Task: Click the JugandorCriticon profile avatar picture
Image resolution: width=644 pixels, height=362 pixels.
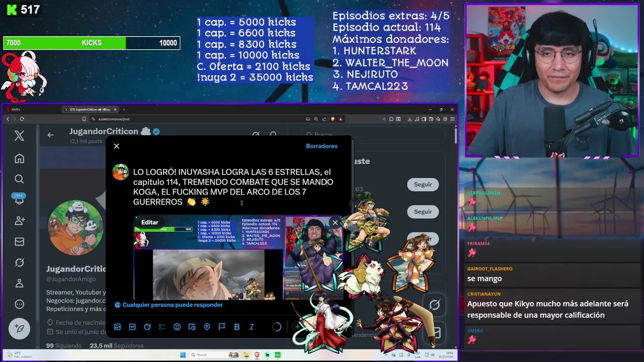Action: [75, 227]
